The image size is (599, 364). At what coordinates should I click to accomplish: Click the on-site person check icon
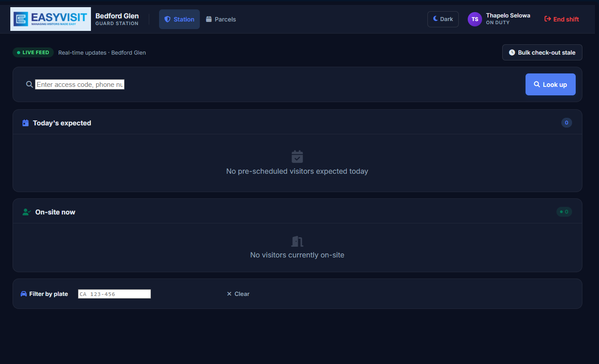(x=26, y=212)
